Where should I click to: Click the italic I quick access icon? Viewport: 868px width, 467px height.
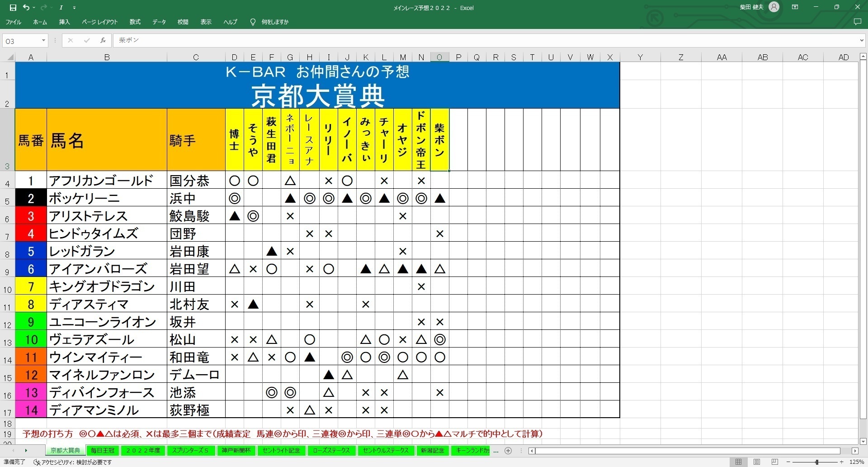click(x=61, y=7)
